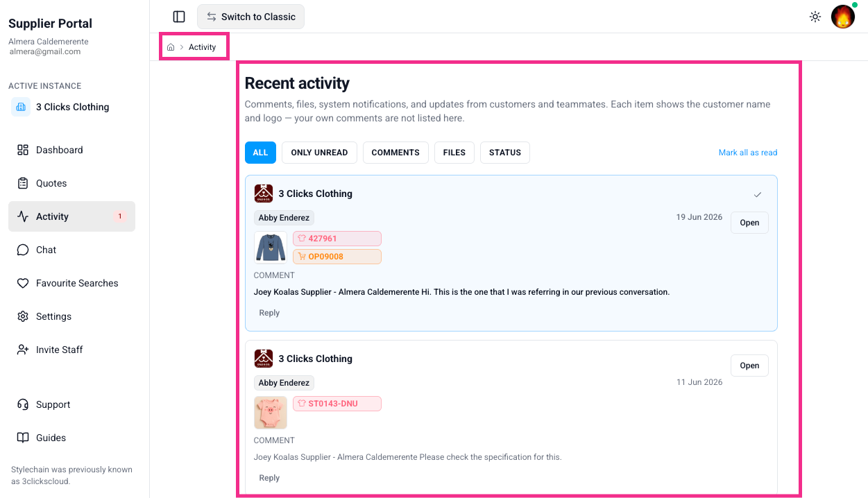Open the Guides sidebar link
The height and width of the screenshot is (498, 868).
(x=71, y=438)
